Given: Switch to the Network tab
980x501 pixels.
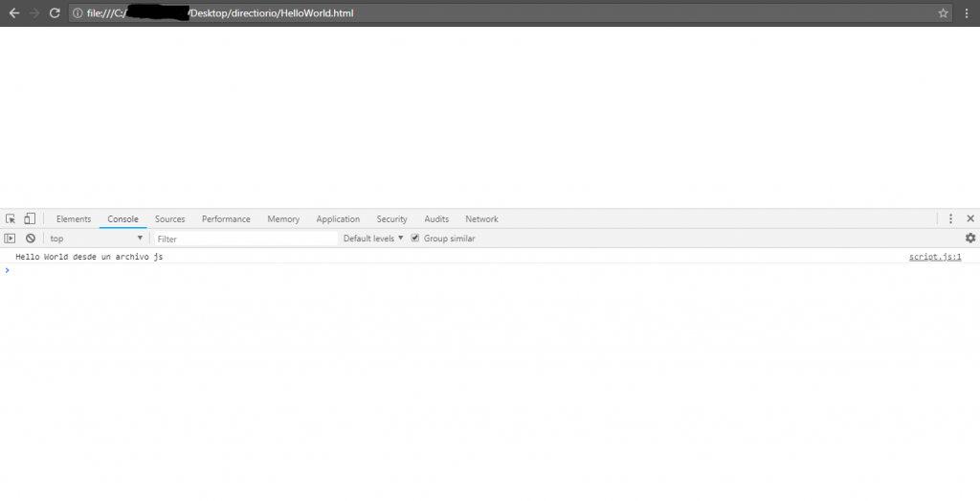Looking at the screenshot, I should click(x=481, y=219).
